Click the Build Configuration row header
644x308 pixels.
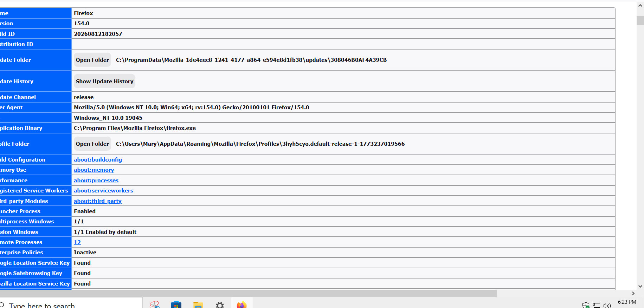pyautogui.click(x=36, y=160)
